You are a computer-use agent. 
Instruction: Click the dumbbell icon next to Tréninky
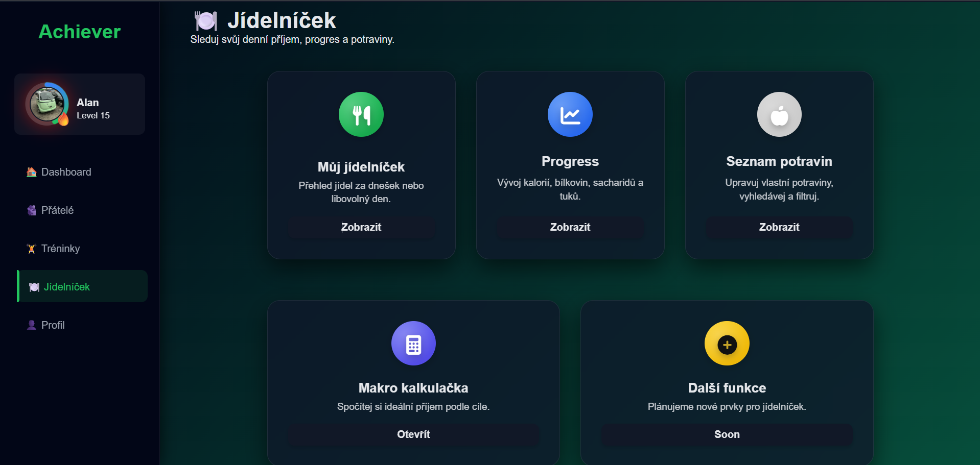click(32, 249)
